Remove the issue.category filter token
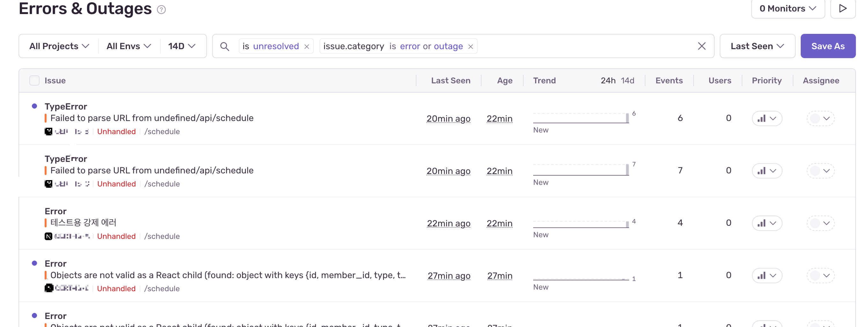 point(471,47)
